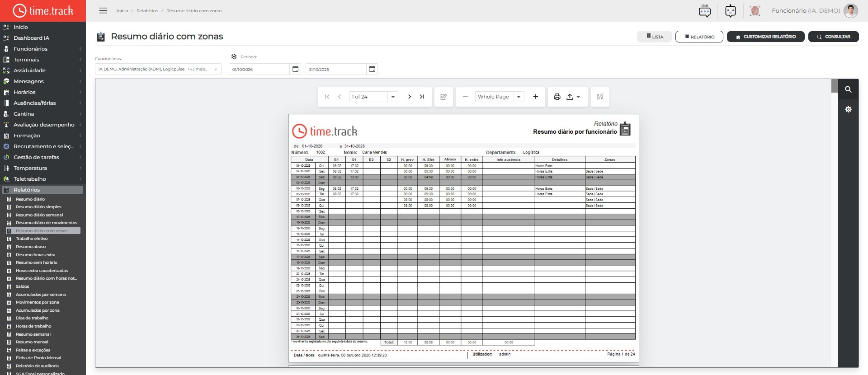Open the page number dropdown
The height and width of the screenshot is (375, 868).
coord(393,97)
